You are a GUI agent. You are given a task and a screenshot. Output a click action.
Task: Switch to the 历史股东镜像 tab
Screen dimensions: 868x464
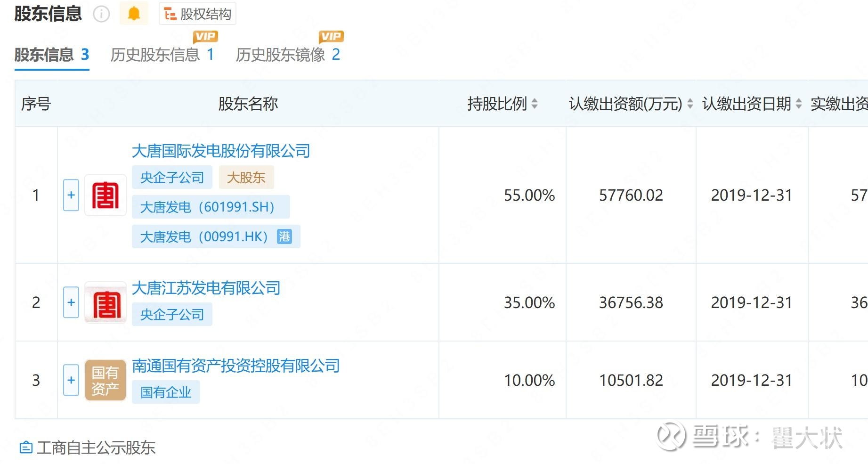pos(288,55)
